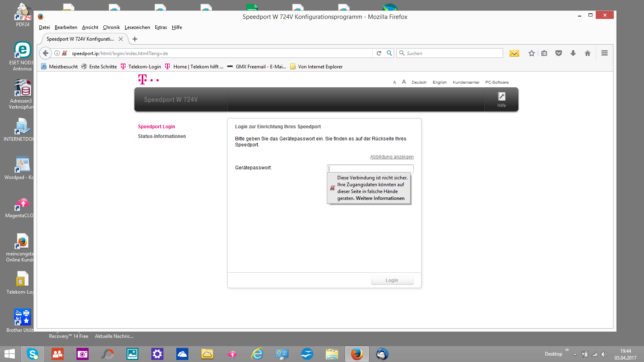
Task: Click the Suchen search field
Action: point(450,53)
